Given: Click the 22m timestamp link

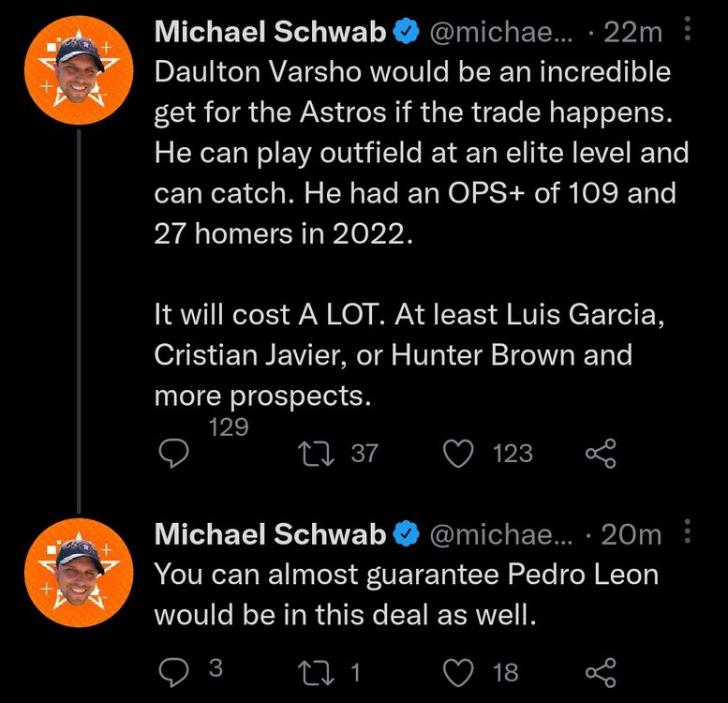Looking at the screenshot, I should point(633,33).
